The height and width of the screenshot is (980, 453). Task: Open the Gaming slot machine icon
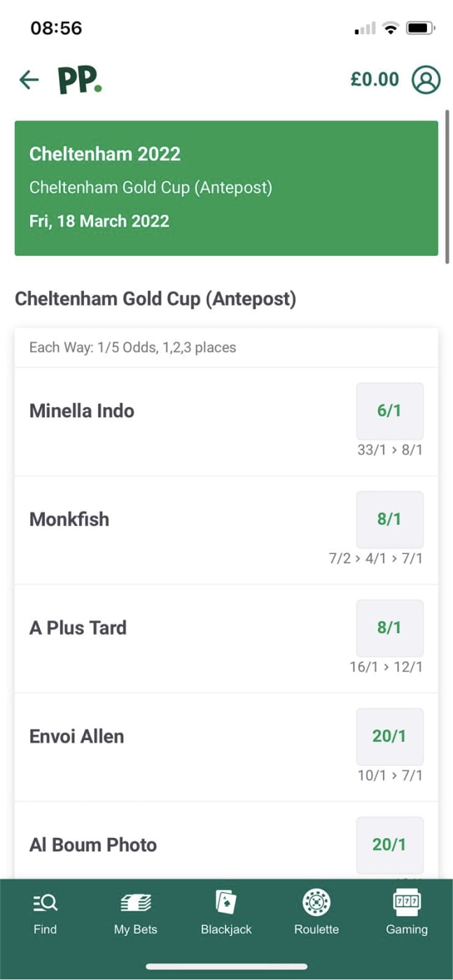coord(406,908)
